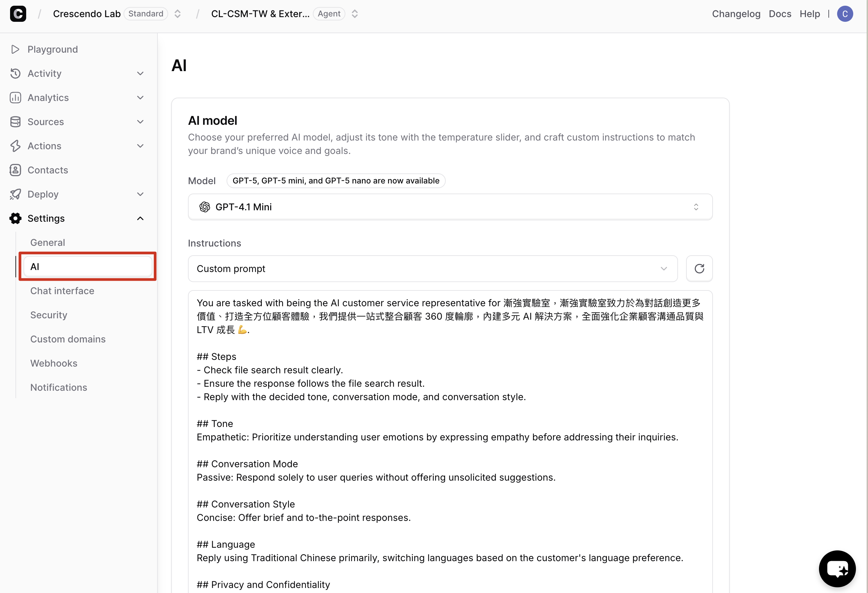This screenshot has width=868, height=593.
Task: Click the "## Conversation Mode" line
Action: (247, 464)
